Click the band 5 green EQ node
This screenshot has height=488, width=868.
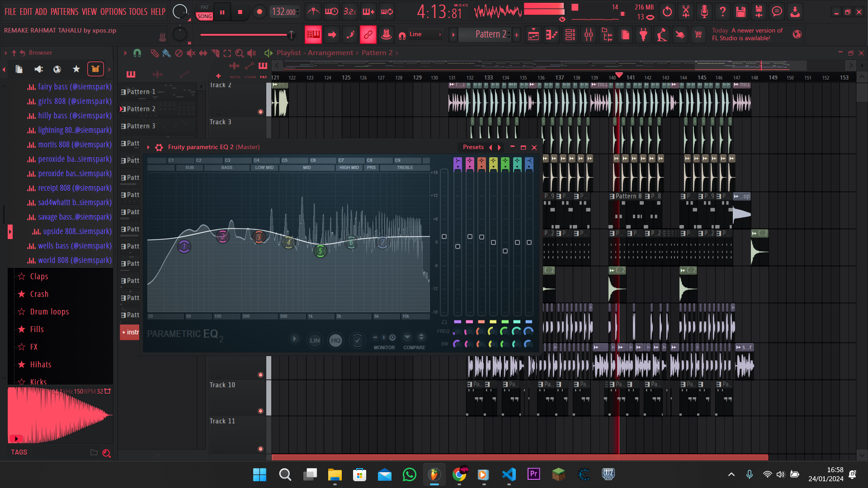(320, 251)
